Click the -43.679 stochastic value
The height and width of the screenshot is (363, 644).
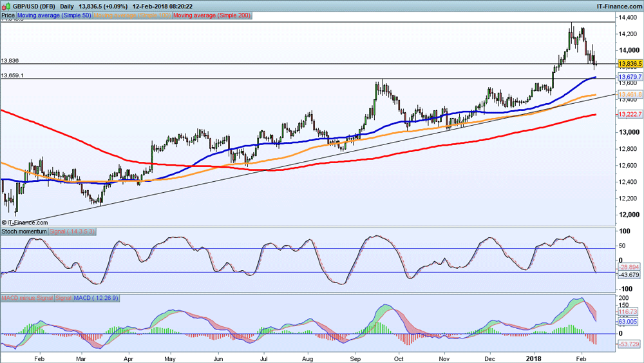coord(629,275)
